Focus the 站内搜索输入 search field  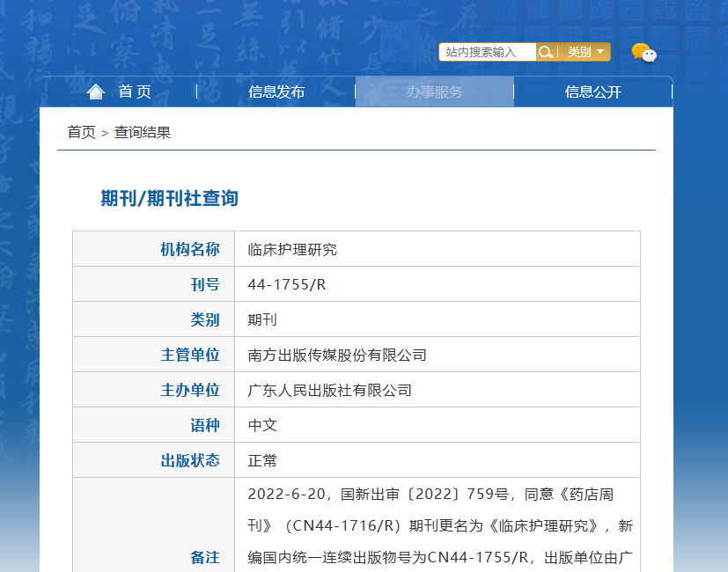488,52
